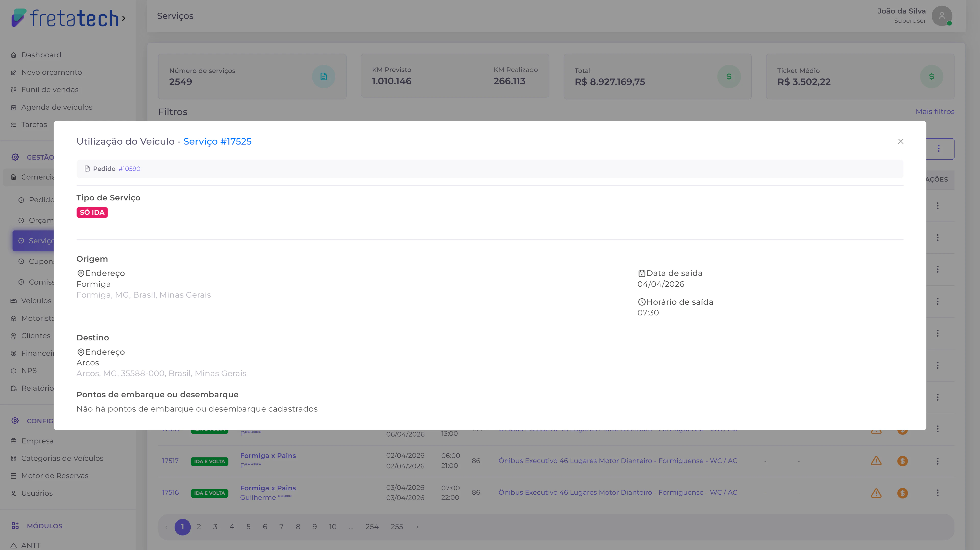
Task: Open Pedido #10590 link
Action: tap(129, 169)
